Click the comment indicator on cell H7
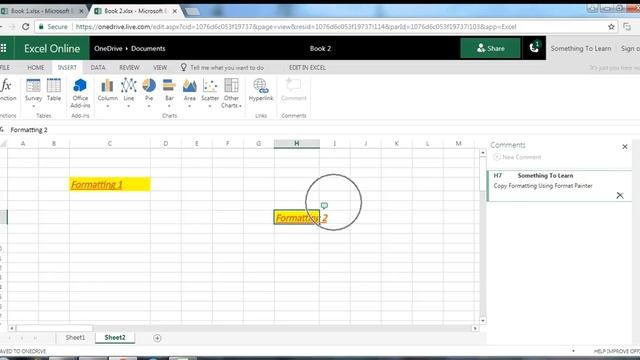Viewport: 640px width, 360px height. [x=324, y=205]
